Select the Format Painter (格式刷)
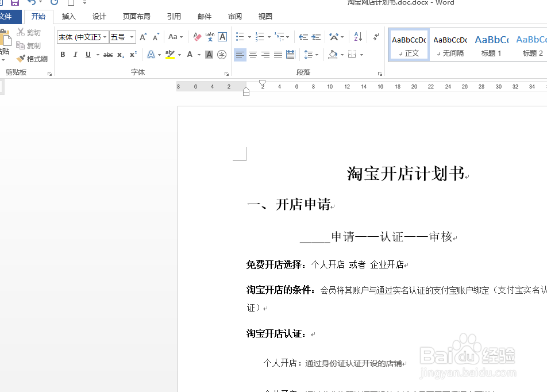The image size is (547, 392). click(x=32, y=59)
